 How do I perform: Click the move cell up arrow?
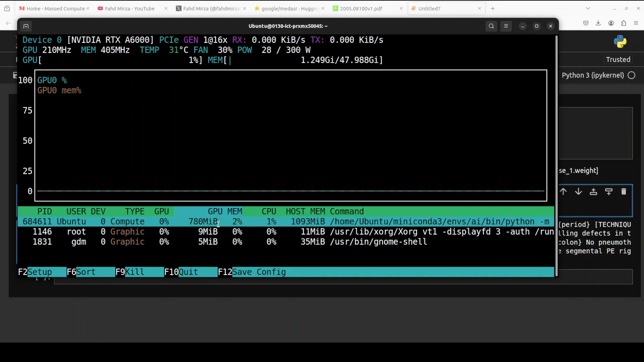click(563, 192)
